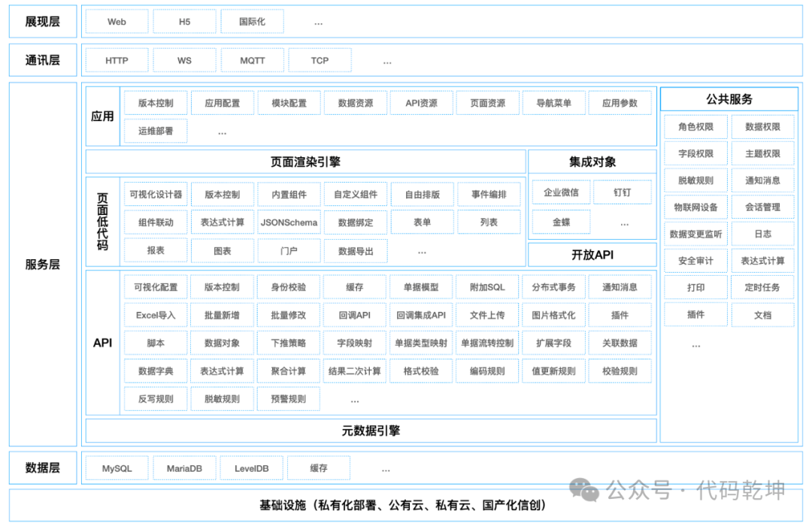This screenshot has width=812, height=523.
Task: Select the H5 box
Action: (185, 22)
